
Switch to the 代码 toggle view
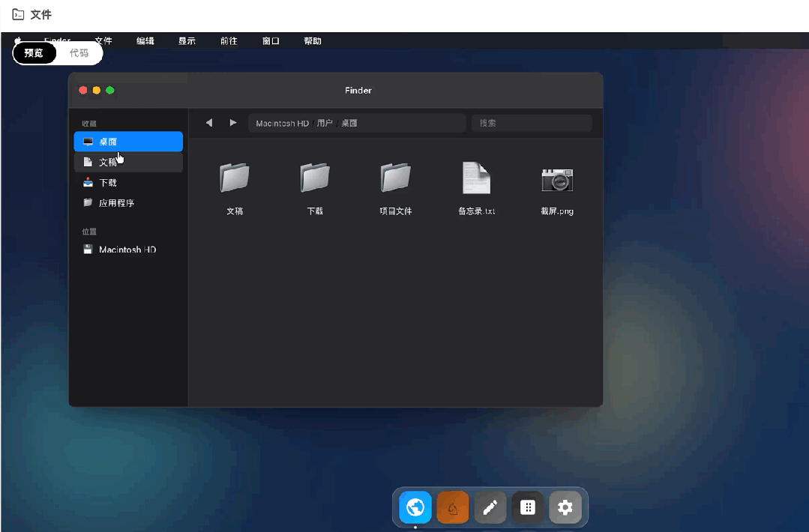click(79, 53)
